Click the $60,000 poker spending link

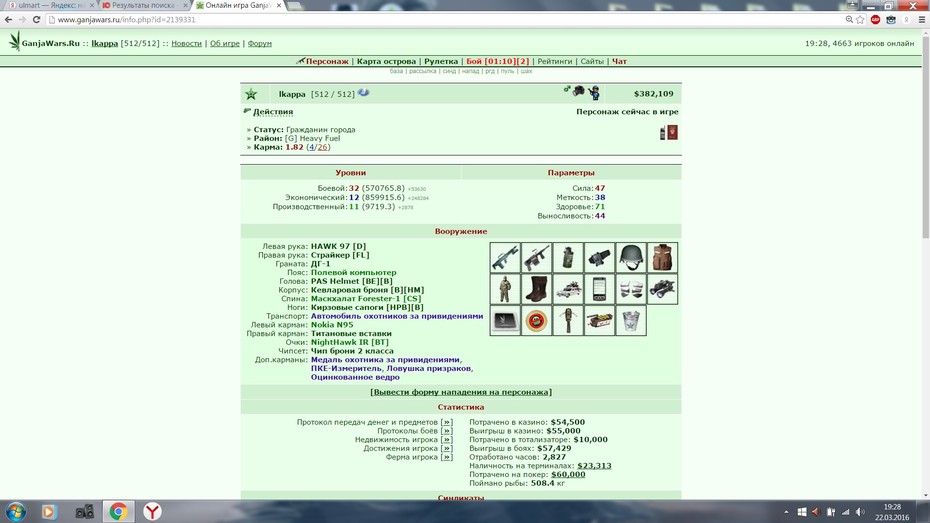[x=568, y=474]
